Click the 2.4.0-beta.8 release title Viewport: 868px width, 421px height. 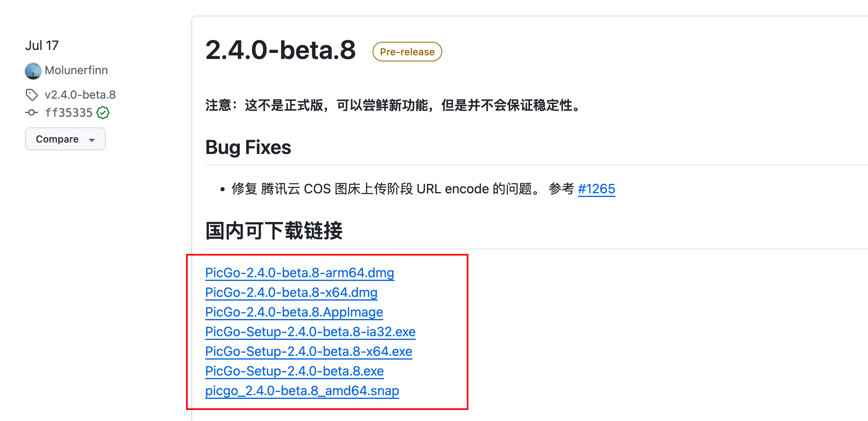(281, 50)
